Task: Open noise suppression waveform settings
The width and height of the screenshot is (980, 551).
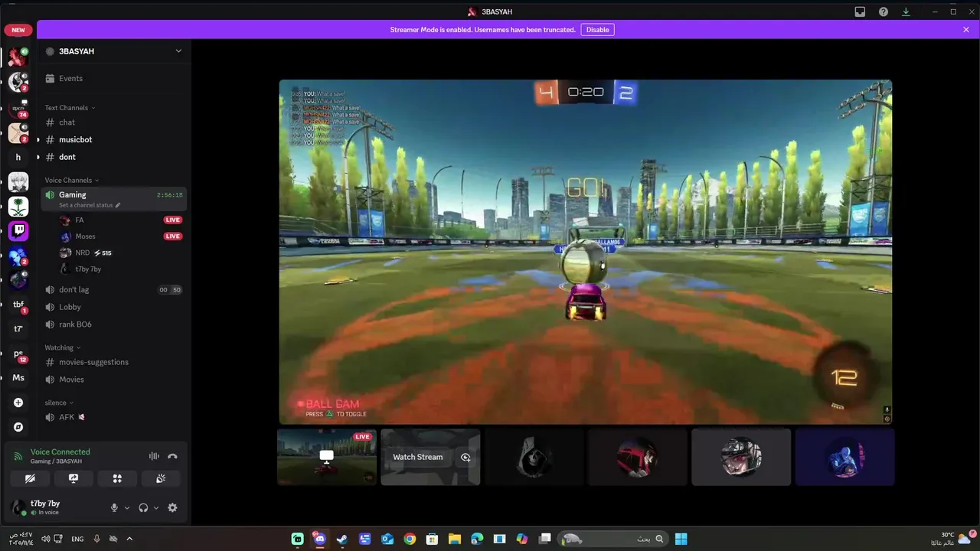Action: click(154, 456)
